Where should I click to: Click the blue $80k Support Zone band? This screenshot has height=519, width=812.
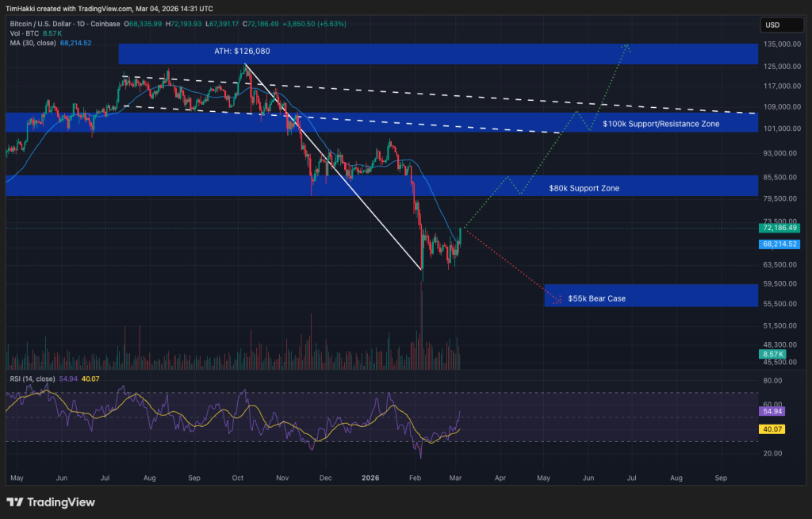[x=583, y=187]
